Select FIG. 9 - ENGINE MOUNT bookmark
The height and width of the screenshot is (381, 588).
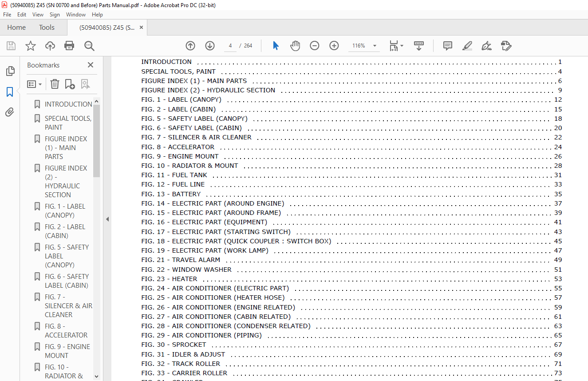pyautogui.click(x=67, y=351)
